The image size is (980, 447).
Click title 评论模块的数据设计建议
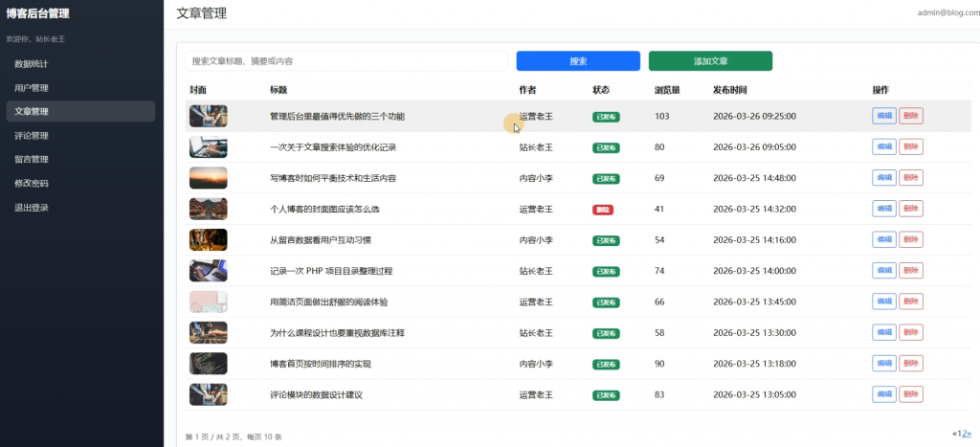click(x=316, y=395)
